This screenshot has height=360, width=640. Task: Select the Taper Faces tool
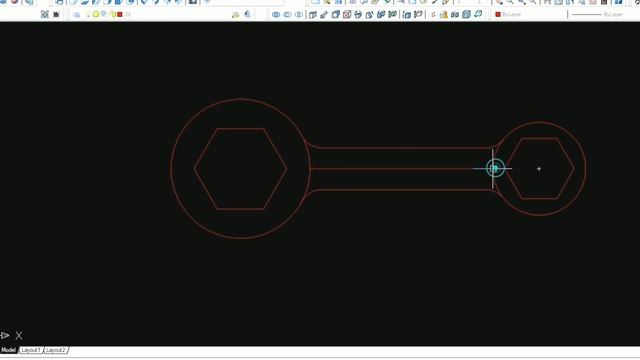coord(369,15)
